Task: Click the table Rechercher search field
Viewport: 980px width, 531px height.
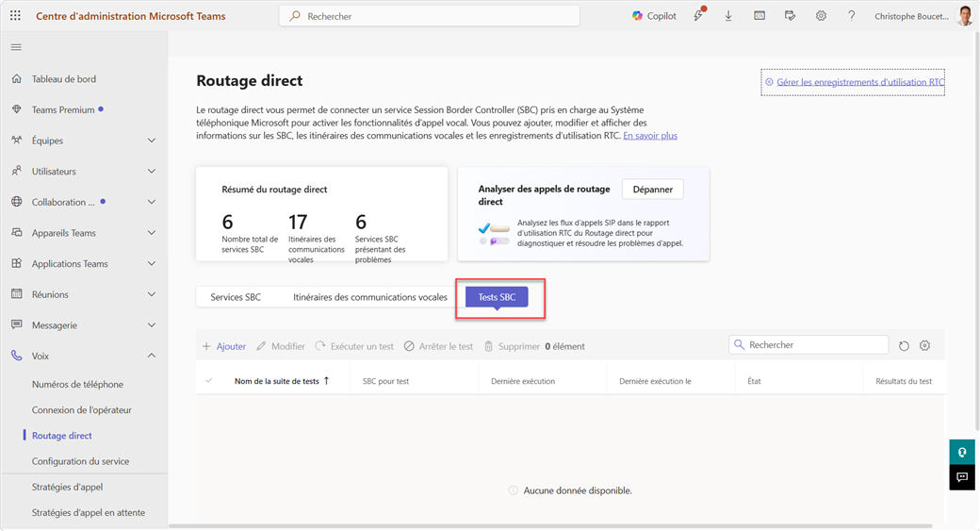Action: coord(815,345)
